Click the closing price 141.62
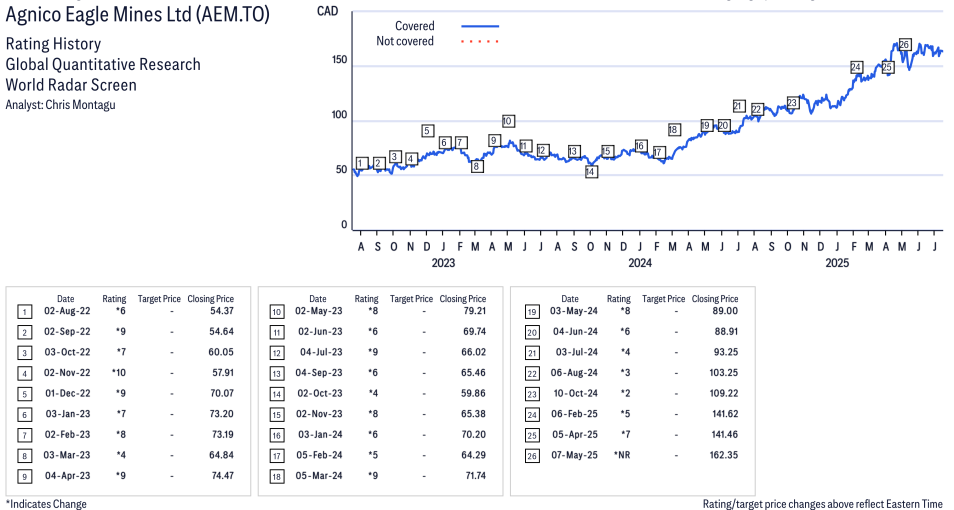This screenshot has height=510, width=954. click(724, 414)
